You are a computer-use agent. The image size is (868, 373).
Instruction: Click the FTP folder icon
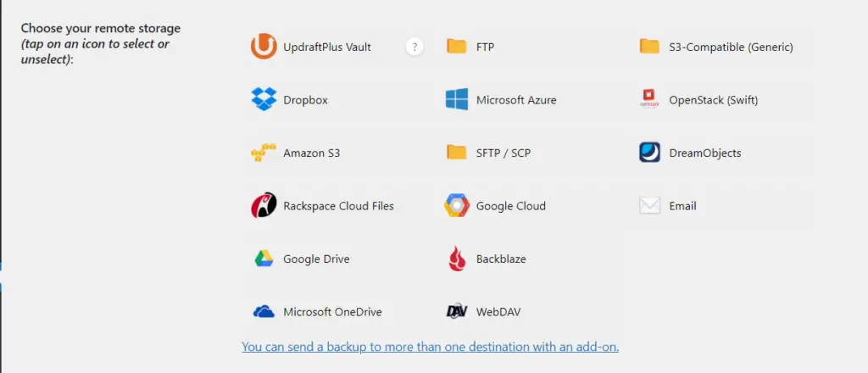point(457,46)
